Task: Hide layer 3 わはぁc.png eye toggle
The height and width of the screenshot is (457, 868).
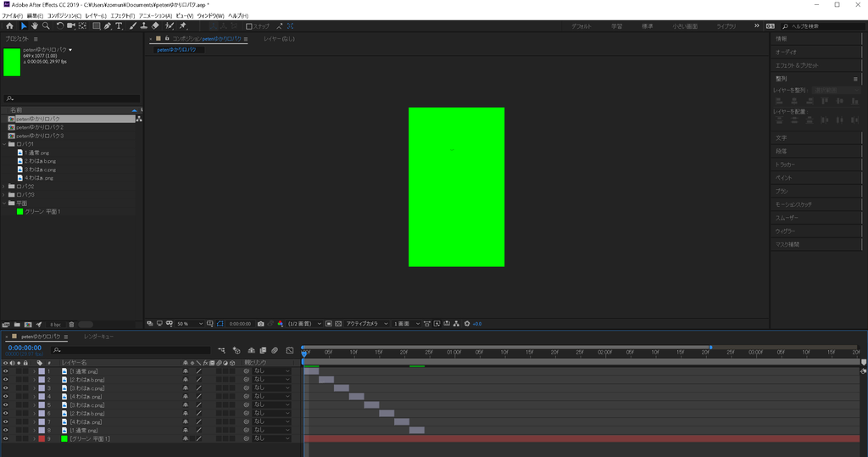Action: (x=6, y=388)
